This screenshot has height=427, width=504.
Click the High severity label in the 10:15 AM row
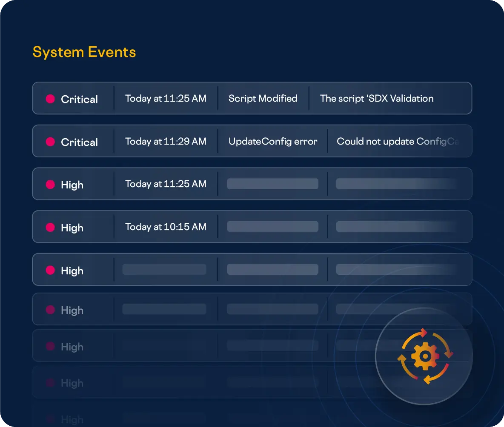(x=72, y=228)
